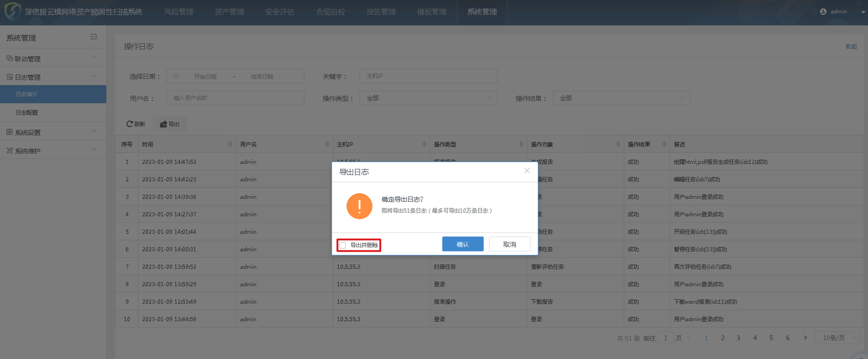Sort by 时间 column arrows

230,144
